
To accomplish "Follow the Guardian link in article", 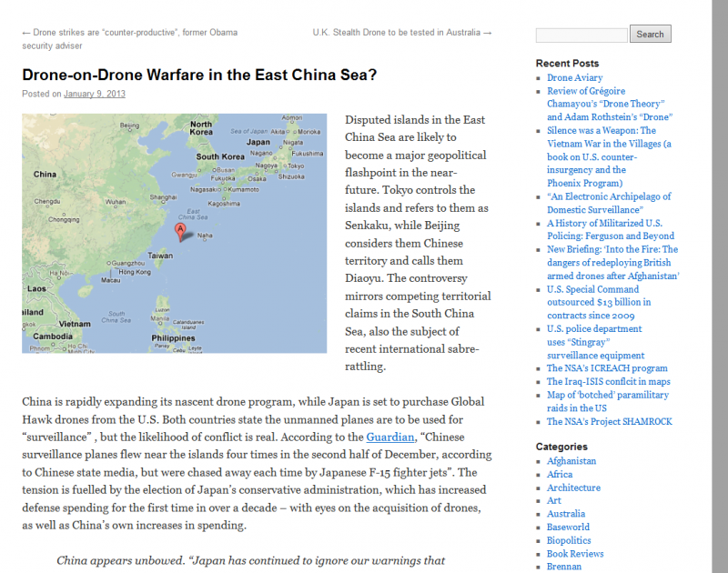I will [389, 437].
